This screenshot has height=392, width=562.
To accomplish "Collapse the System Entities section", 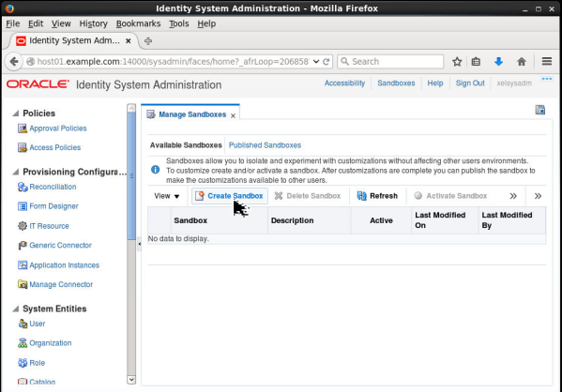I will [x=15, y=309].
